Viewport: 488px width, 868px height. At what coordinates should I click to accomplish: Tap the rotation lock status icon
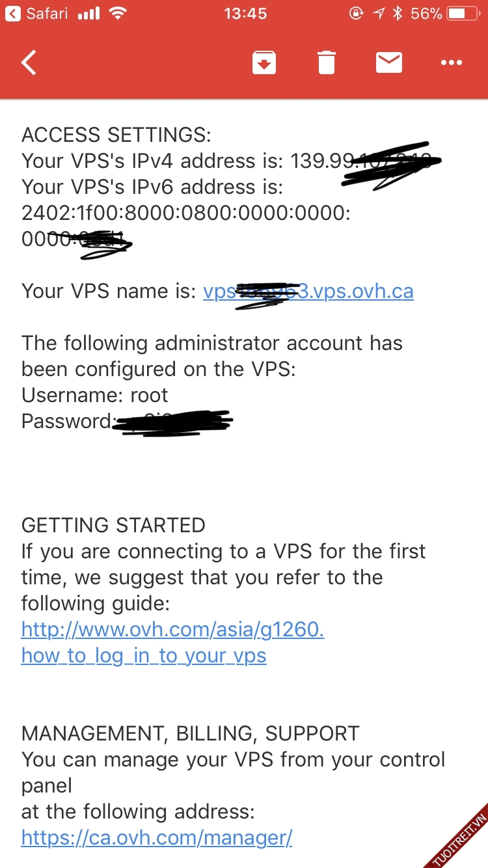coord(356,14)
